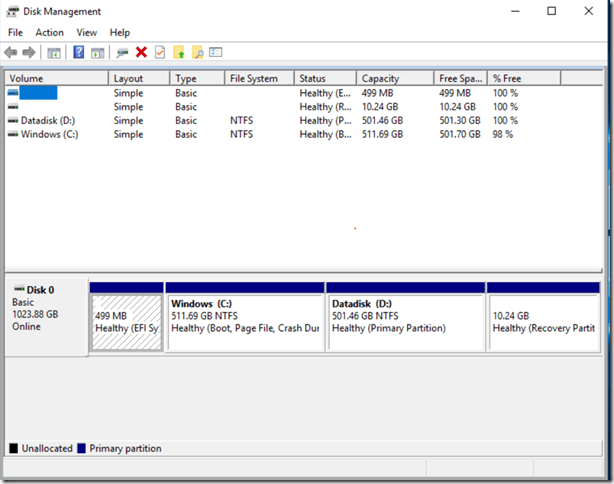Click the Disk 0 label panel
Image resolution: width=614 pixels, height=484 pixels.
(45, 312)
